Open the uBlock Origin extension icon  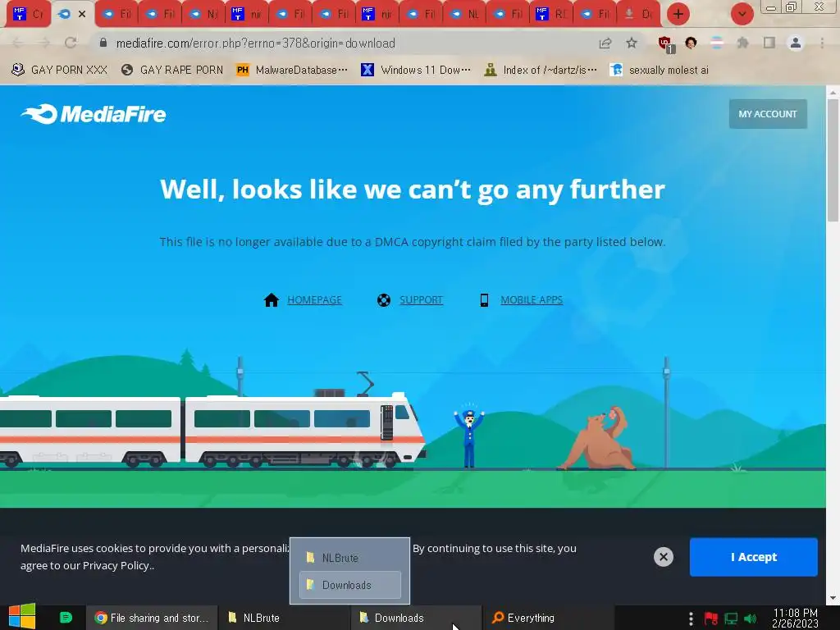(x=666, y=44)
